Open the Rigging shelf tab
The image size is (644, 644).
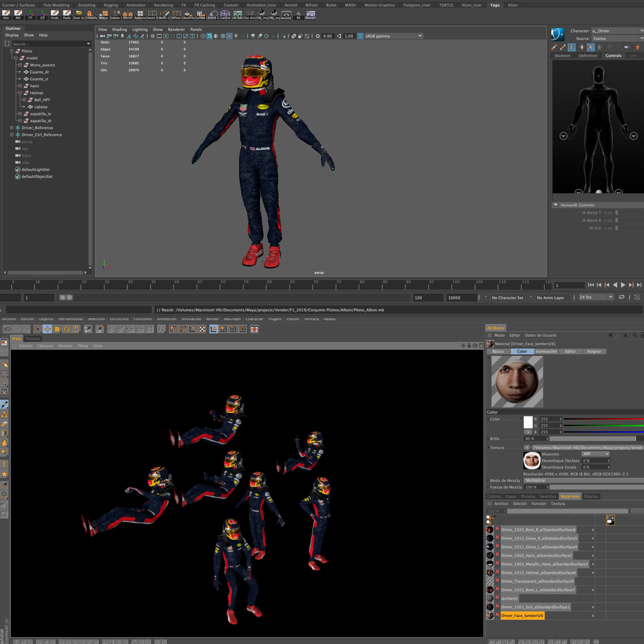point(111,5)
